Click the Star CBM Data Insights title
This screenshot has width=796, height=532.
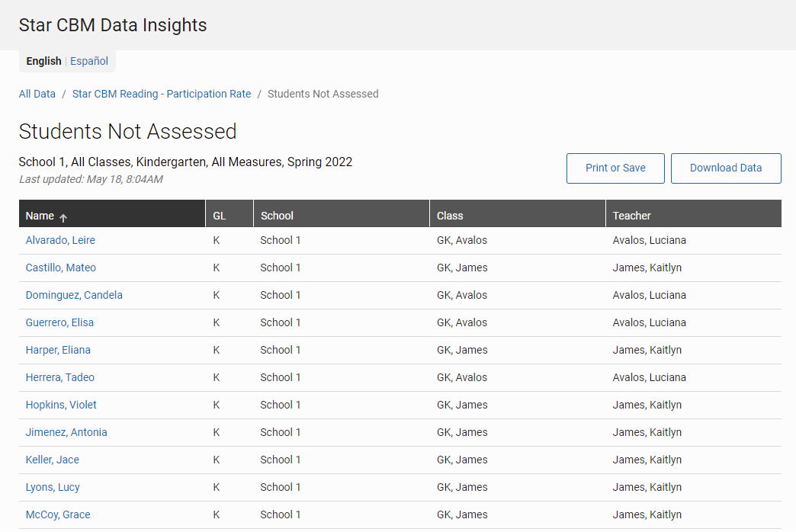click(x=113, y=25)
